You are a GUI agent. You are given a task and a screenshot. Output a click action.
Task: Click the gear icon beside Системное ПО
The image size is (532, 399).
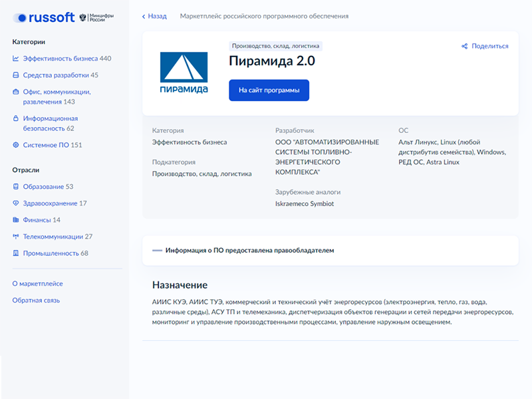(x=15, y=145)
